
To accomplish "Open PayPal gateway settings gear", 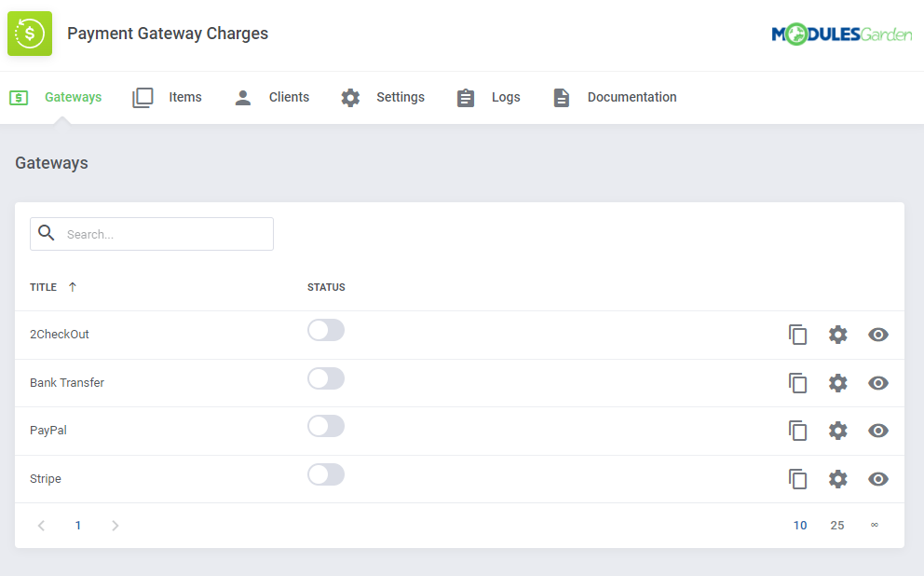I will coord(837,431).
